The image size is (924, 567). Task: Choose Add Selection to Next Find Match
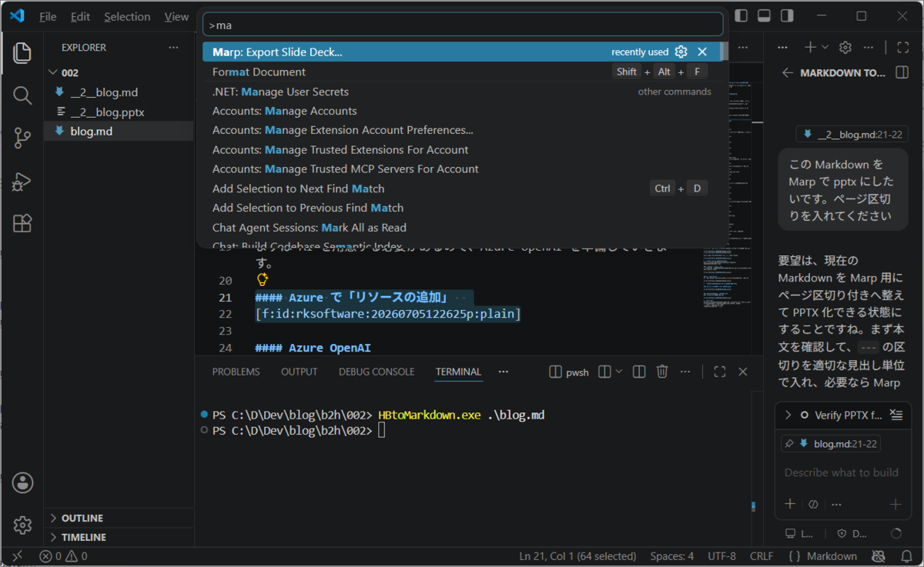[x=461, y=188]
